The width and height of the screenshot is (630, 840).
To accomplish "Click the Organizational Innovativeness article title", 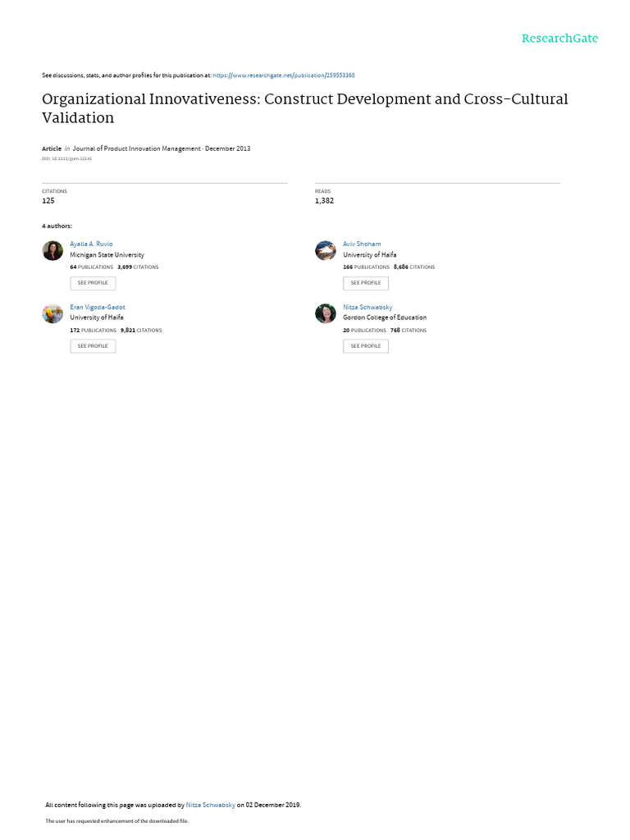I will pos(304,108).
